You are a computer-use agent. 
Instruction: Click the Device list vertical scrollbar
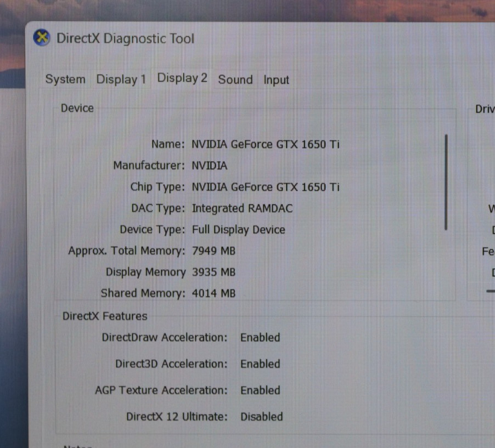pos(446,183)
